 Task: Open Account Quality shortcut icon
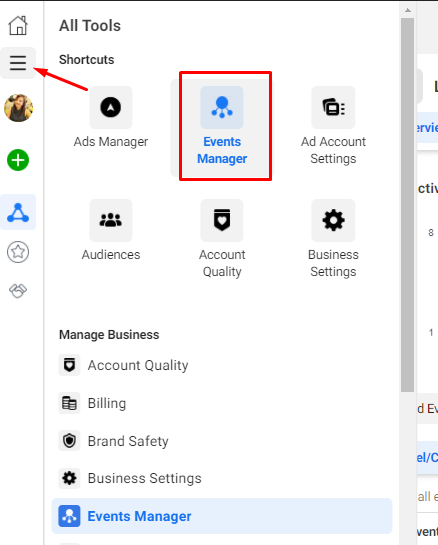pos(222,220)
